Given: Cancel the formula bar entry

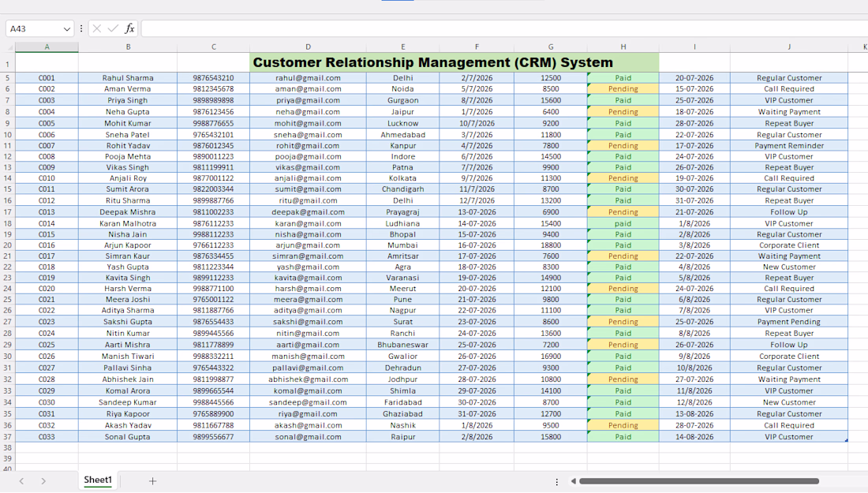Looking at the screenshot, I should tap(97, 28).
